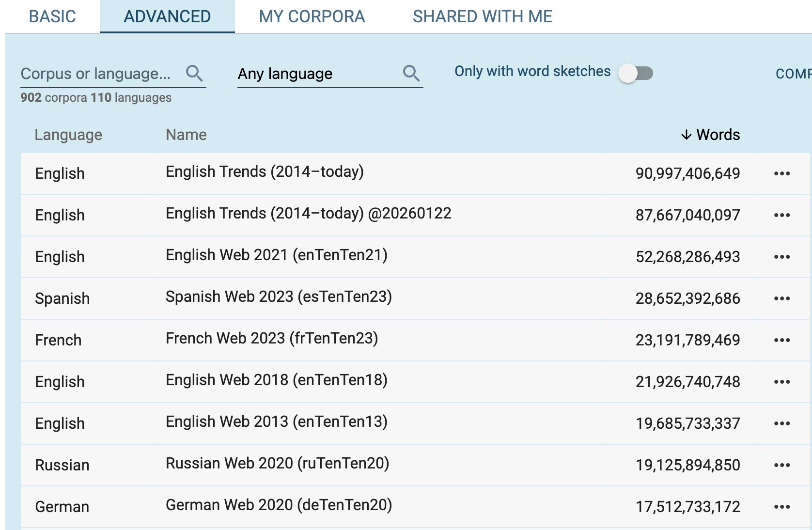Enable Only with word sketches switch
The image size is (812, 530).
[636, 73]
